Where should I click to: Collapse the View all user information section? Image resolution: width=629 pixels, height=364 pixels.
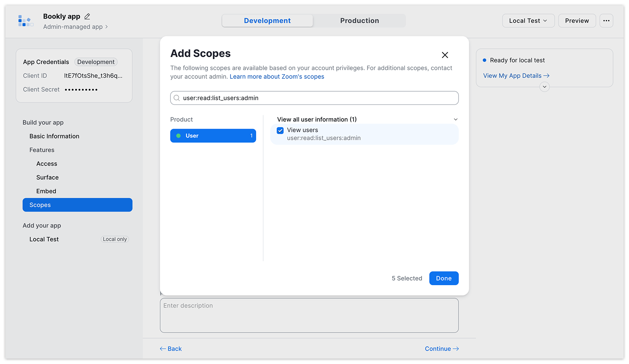[456, 119]
